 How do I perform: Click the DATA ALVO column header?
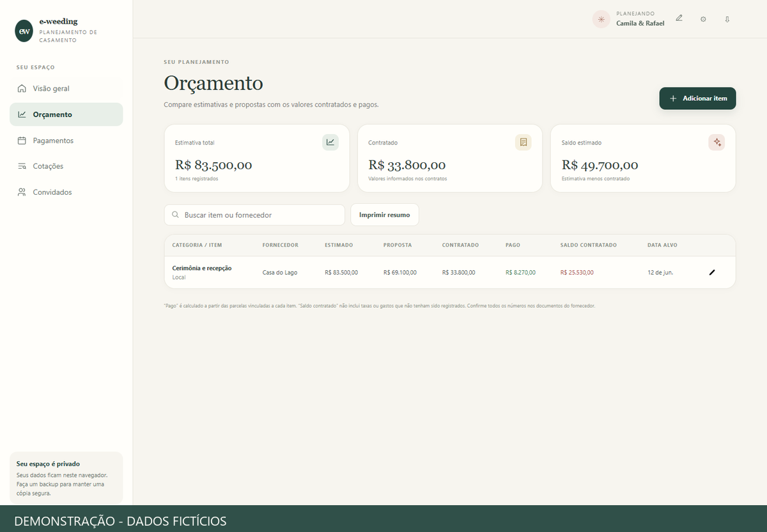click(662, 245)
